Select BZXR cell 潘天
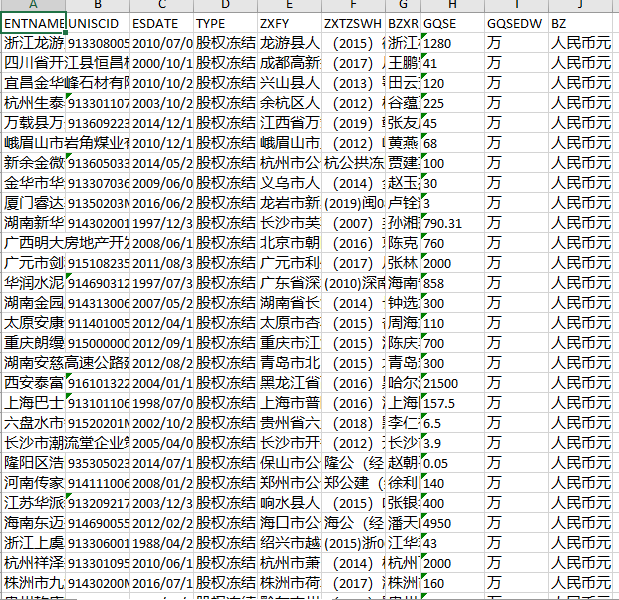619x600 pixels. (403, 523)
